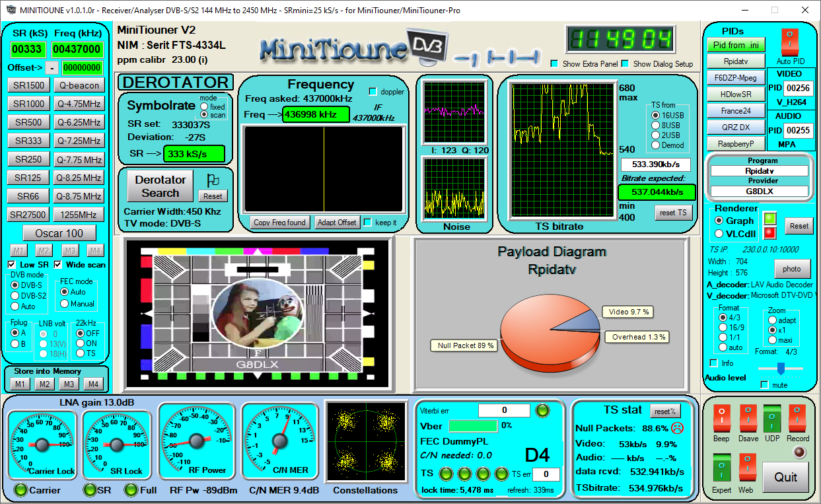The image size is (821, 504).
Task: Toggle the Web rocker switch
Action: (747, 467)
